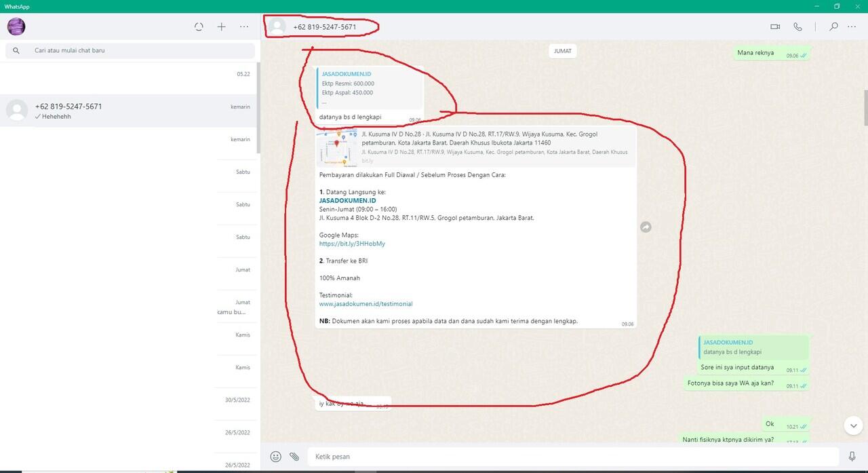Viewport: 868px width, 473px height.
Task: Focus the 'Ketik pesan' message box
Action: point(573,457)
